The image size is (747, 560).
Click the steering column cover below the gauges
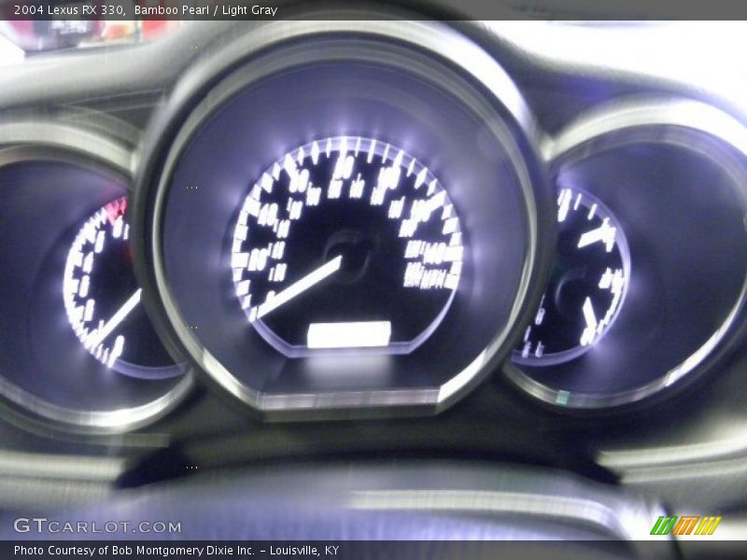point(373,504)
